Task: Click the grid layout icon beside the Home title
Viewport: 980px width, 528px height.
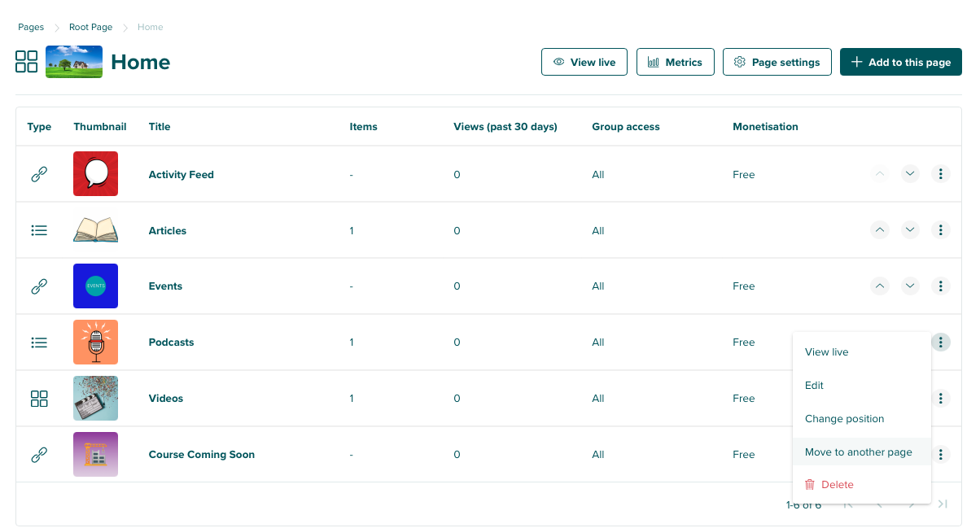Action: click(x=26, y=61)
